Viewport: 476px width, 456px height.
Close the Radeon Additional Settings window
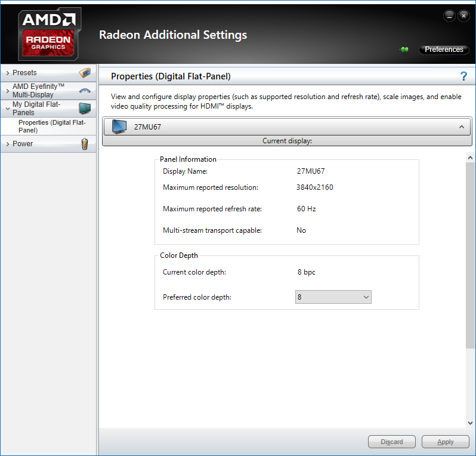(x=463, y=16)
